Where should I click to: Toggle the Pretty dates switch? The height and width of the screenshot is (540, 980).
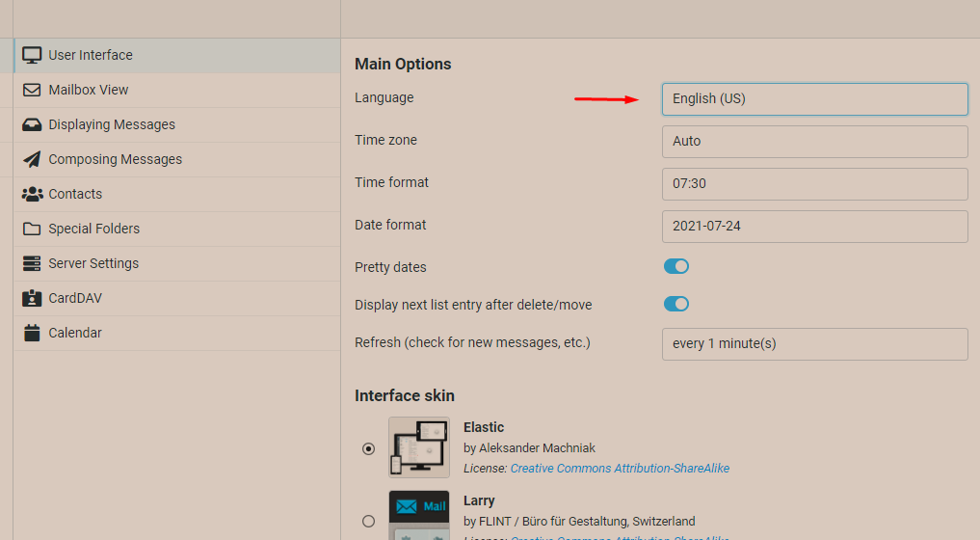[675, 266]
